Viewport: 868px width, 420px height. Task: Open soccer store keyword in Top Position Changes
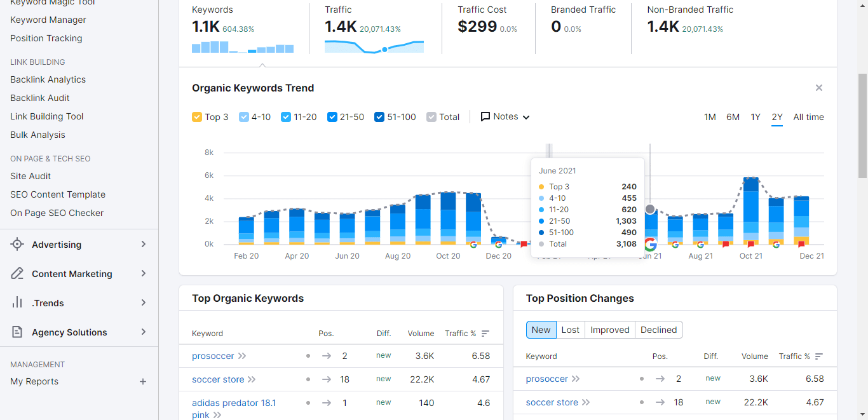(x=552, y=402)
